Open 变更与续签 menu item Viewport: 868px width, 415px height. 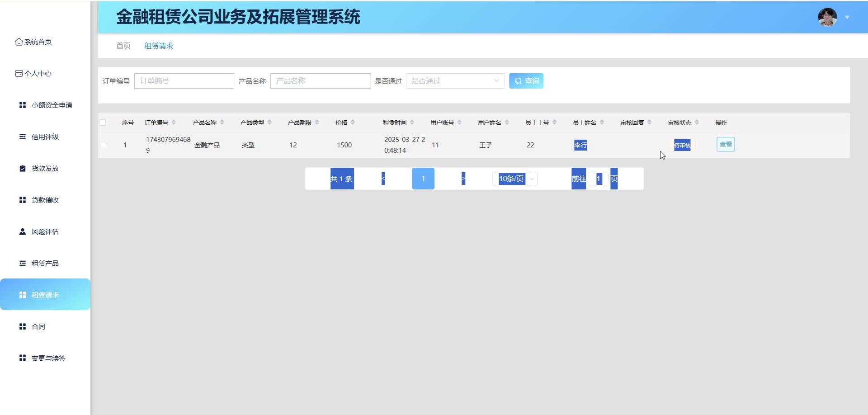(48, 358)
